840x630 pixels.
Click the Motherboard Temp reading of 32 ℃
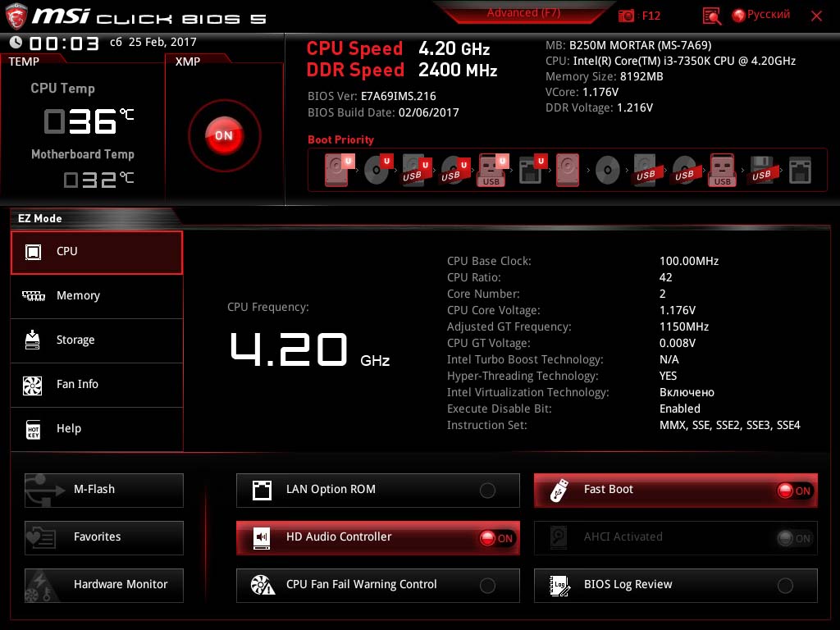[98, 180]
